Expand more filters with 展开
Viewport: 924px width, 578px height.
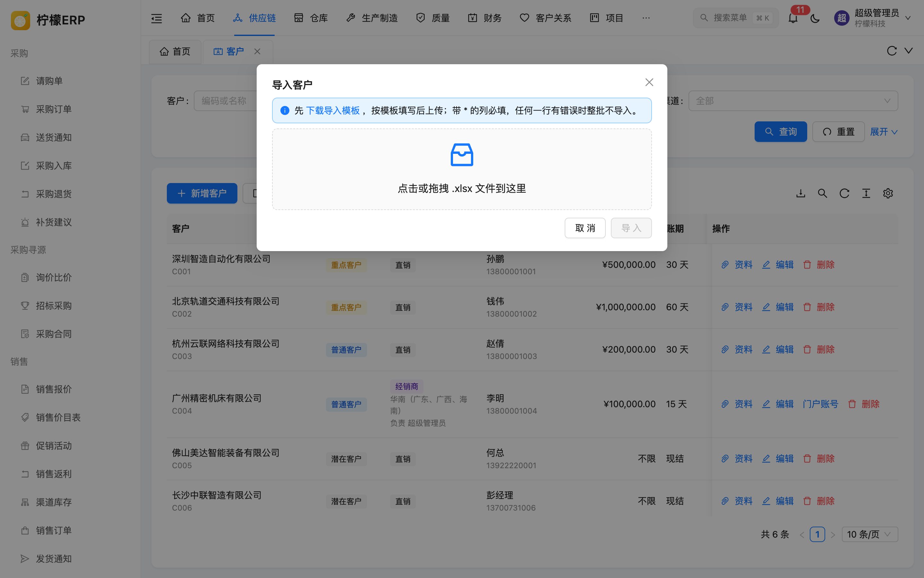tap(884, 132)
